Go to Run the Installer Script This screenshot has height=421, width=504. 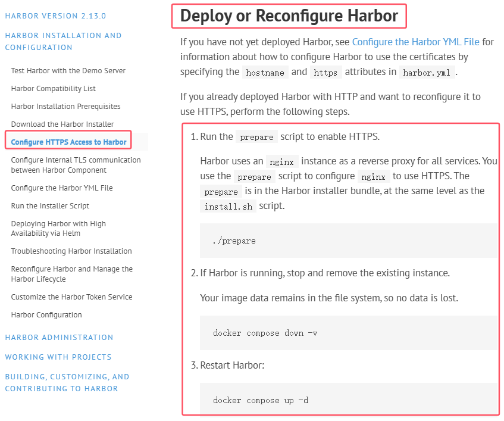coord(50,205)
